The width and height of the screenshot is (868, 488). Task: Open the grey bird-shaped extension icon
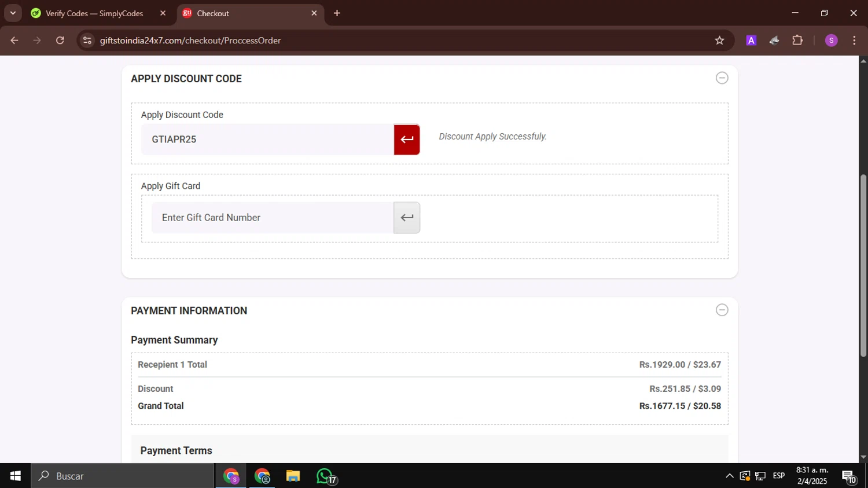point(774,41)
